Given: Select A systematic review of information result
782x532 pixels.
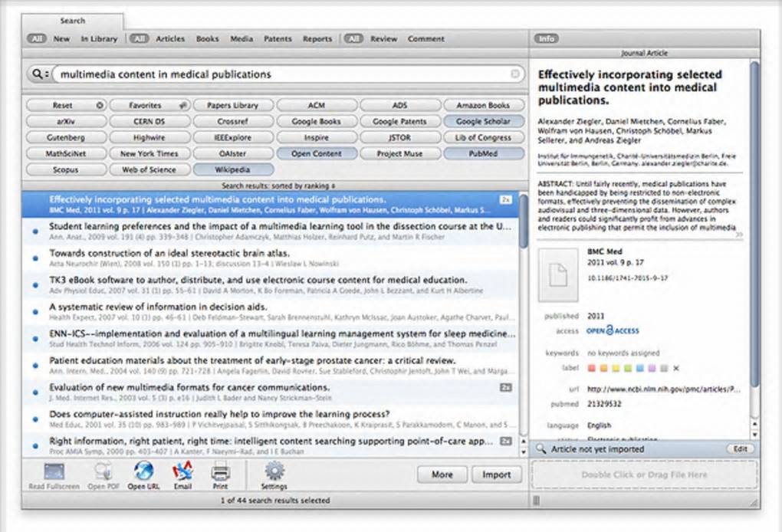Looking at the screenshot, I should [x=269, y=312].
